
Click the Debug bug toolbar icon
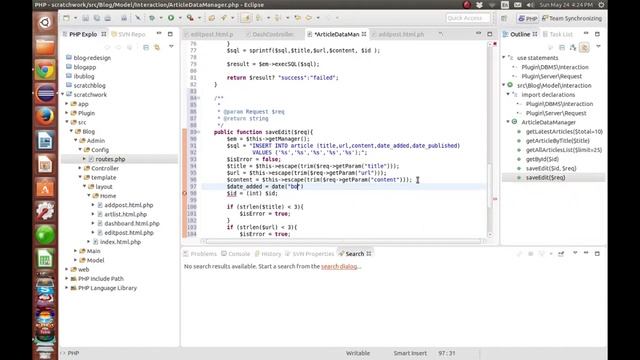point(152,18)
